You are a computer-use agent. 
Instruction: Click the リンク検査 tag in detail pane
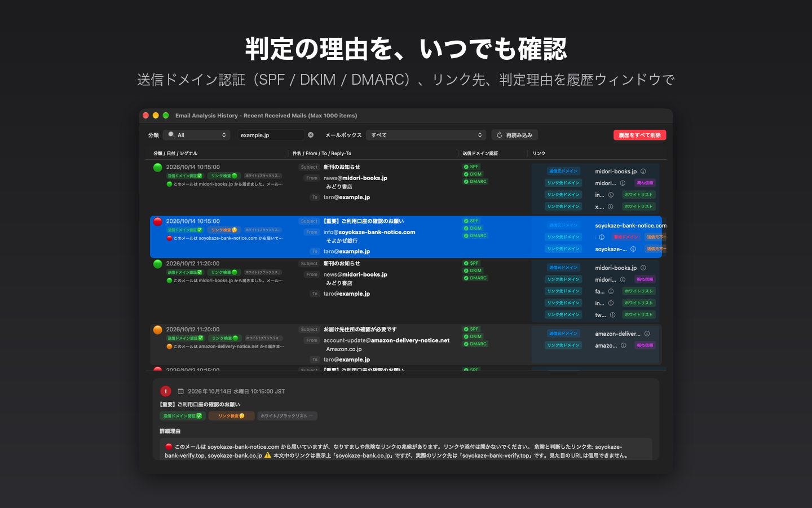click(x=231, y=416)
